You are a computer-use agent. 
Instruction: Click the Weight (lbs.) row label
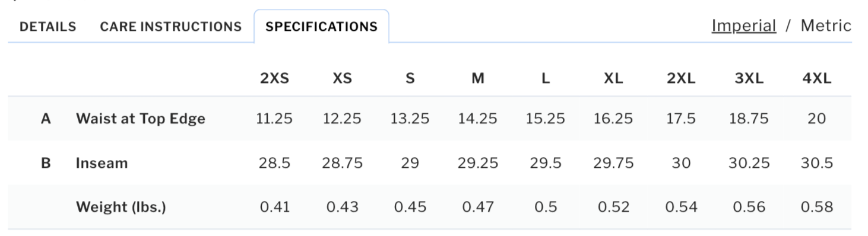(x=121, y=208)
